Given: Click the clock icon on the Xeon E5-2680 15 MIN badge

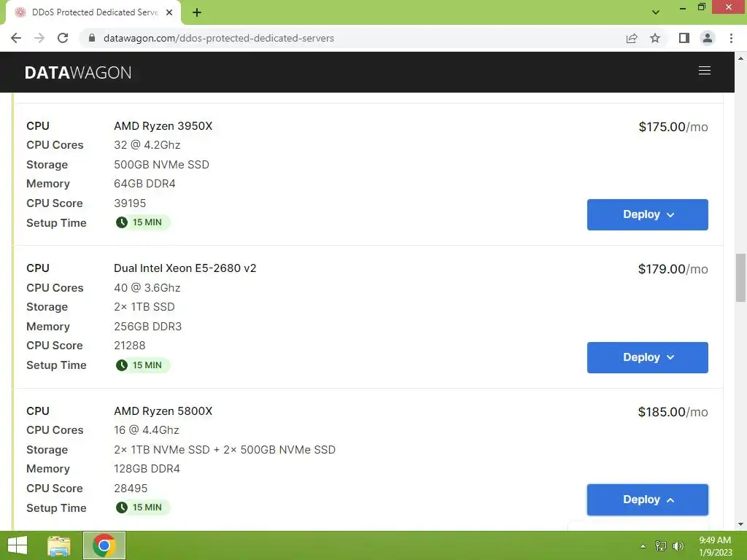Looking at the screenshot, I should pyautogui.click(x=122, y=365).
